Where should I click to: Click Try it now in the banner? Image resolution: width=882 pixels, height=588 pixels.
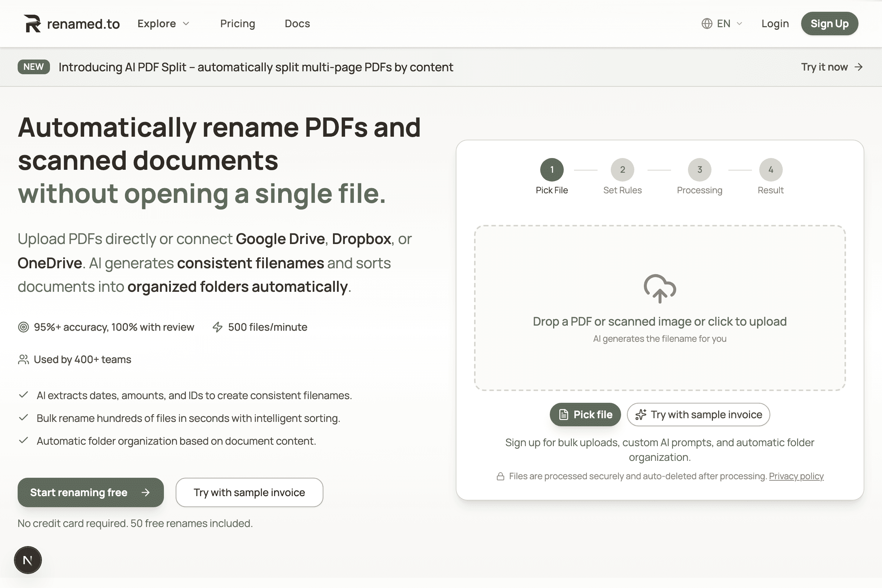click(x=832, y=67)
